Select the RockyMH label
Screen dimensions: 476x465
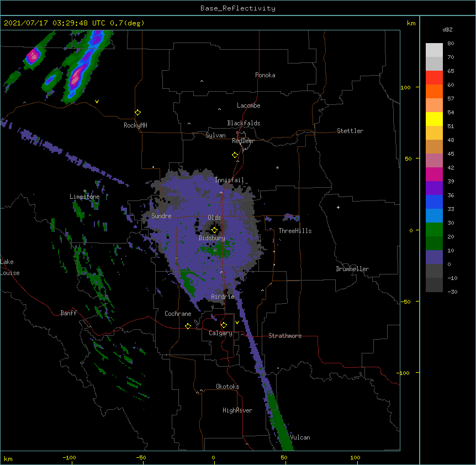coord(135,125)
